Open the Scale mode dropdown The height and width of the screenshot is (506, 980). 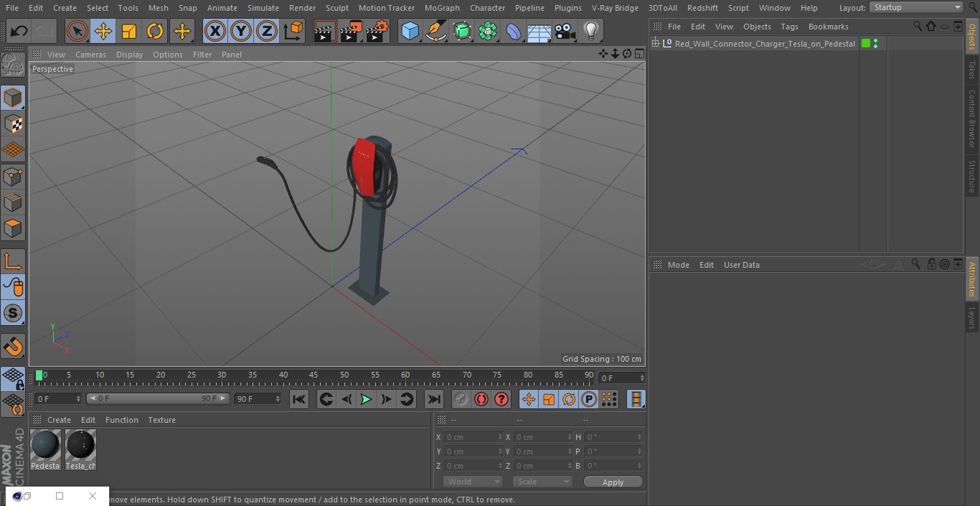pos(542,482)
